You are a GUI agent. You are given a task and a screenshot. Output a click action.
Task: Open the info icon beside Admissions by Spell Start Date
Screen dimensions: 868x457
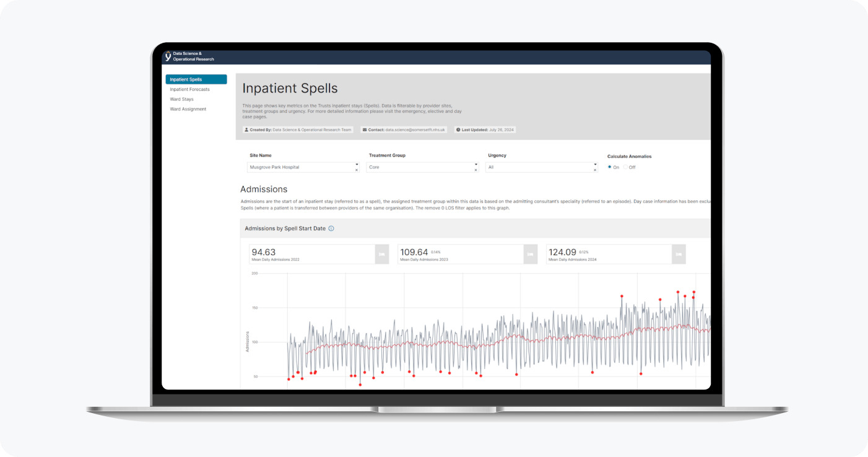[331, 228]
